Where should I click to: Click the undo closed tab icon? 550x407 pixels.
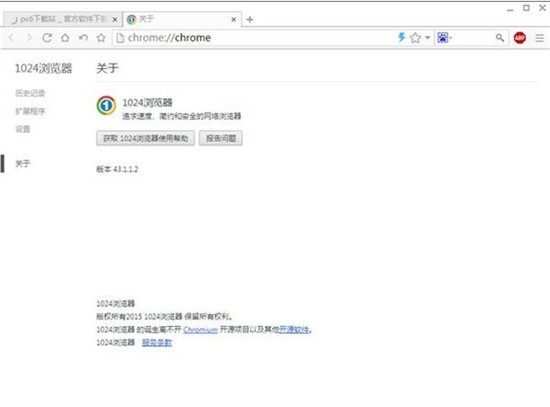pyautogui.click(x=83, y=38)
